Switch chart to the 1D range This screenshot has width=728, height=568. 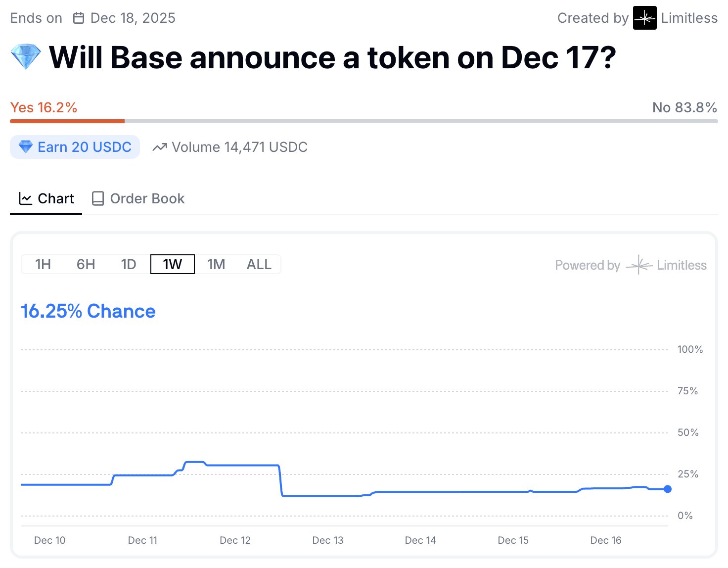[x=129, y=264]
